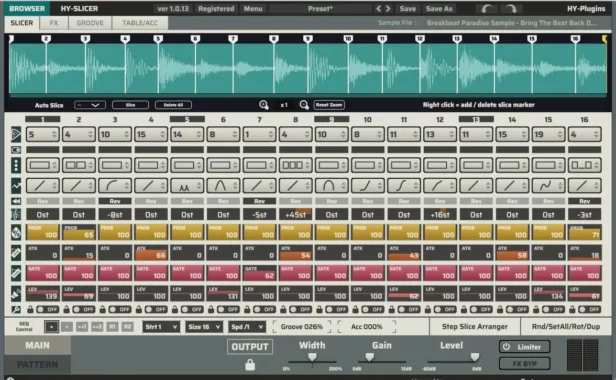Switch to the TABLE/ACC tab
Viewport: 616px width, 380px height.
point(140,23)
